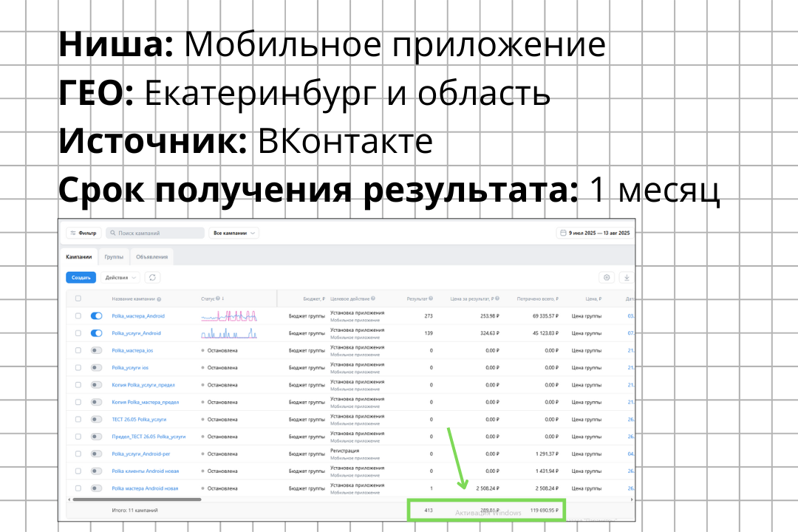Image resolution: width=798 pixels, height=532 pixels.
Task: Click the blue Создать button
Action: pos(81,278)
